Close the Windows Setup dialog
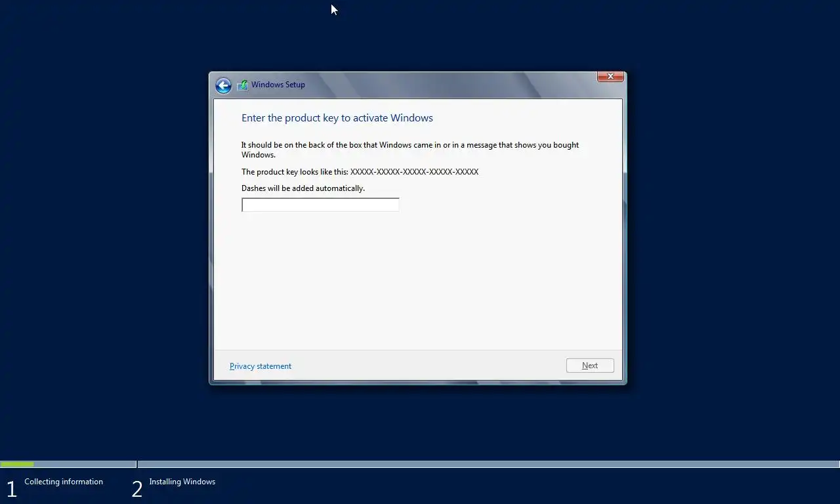The height and width of the screenshot is (504, 840). click(x=610, y=76)
